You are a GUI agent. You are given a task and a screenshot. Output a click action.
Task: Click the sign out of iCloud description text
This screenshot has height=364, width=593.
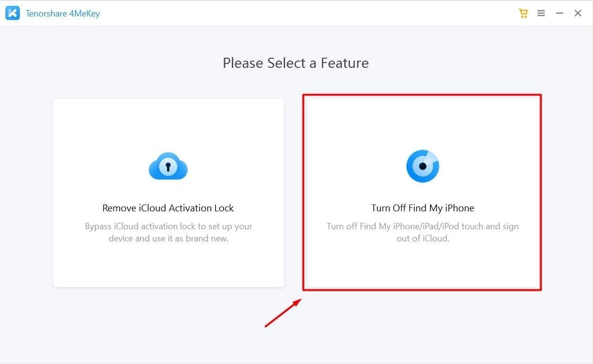[423, 232]
